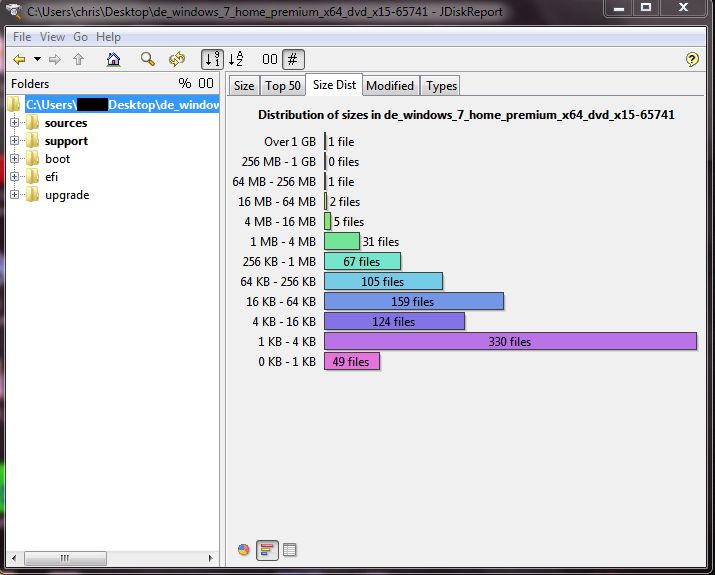The height and width of the screenshot is (575, 715).
Task: Toggle sort alphabetically A-Z button
Action: coord(236,59)
